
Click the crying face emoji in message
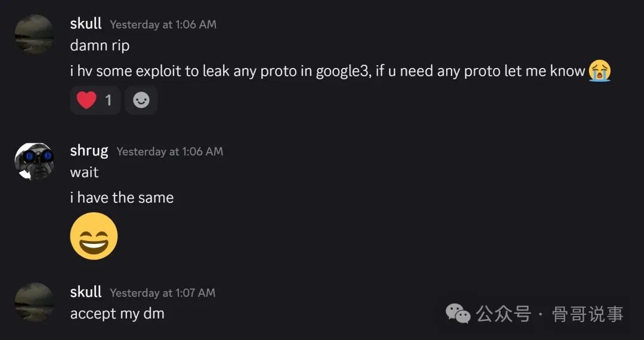600,70
